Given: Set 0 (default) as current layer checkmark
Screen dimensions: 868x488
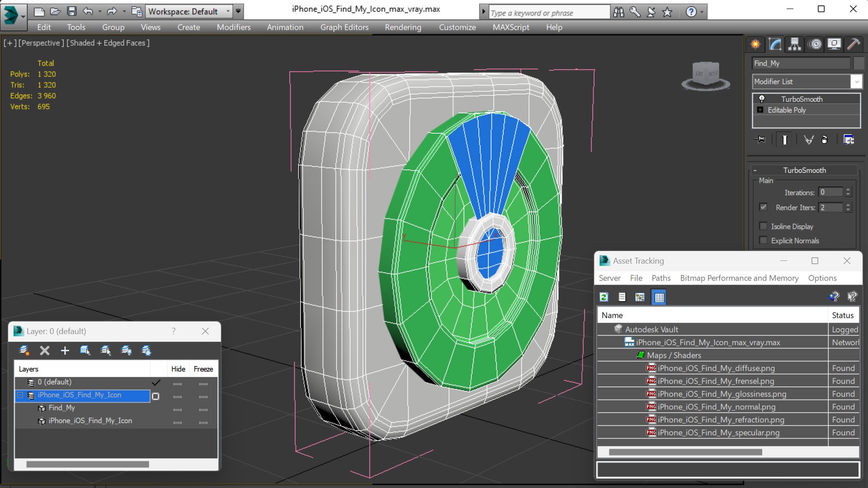Looking at the screenshot, I should click(156, 383).
